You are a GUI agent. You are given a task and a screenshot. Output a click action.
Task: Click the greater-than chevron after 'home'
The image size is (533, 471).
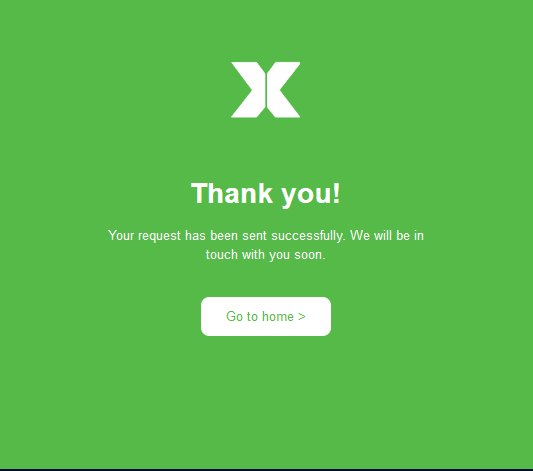click(x=302, y=317)
